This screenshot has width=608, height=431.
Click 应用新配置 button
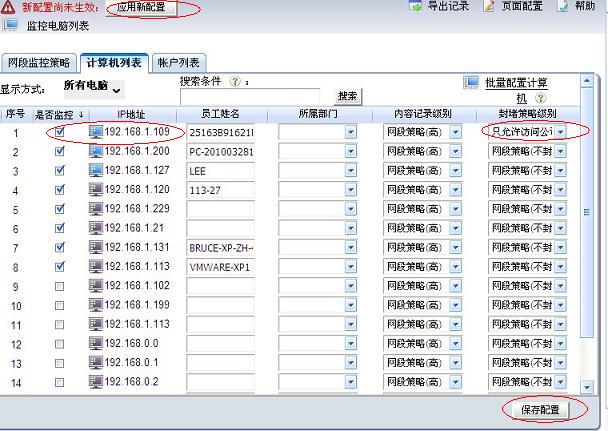click(141, 8)
